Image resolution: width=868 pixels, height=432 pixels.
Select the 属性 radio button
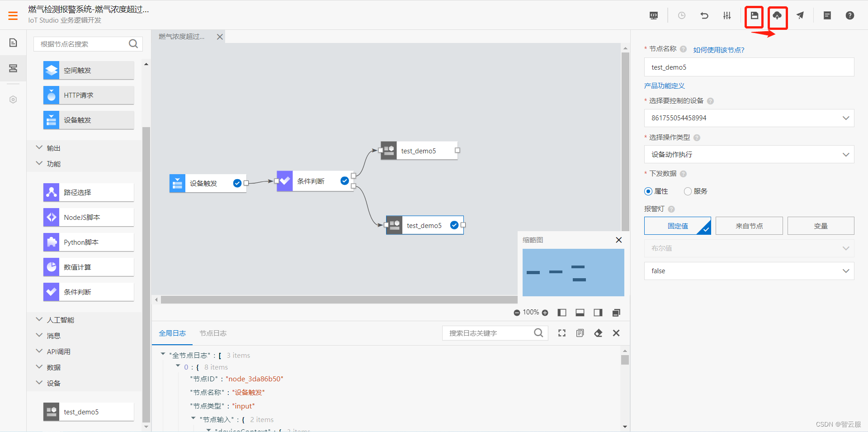coord(648,191)
